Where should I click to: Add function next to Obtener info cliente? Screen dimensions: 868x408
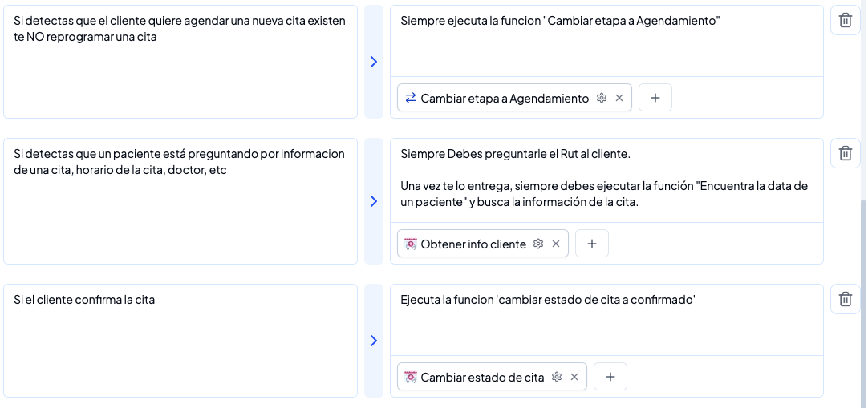tap(592, 244)
